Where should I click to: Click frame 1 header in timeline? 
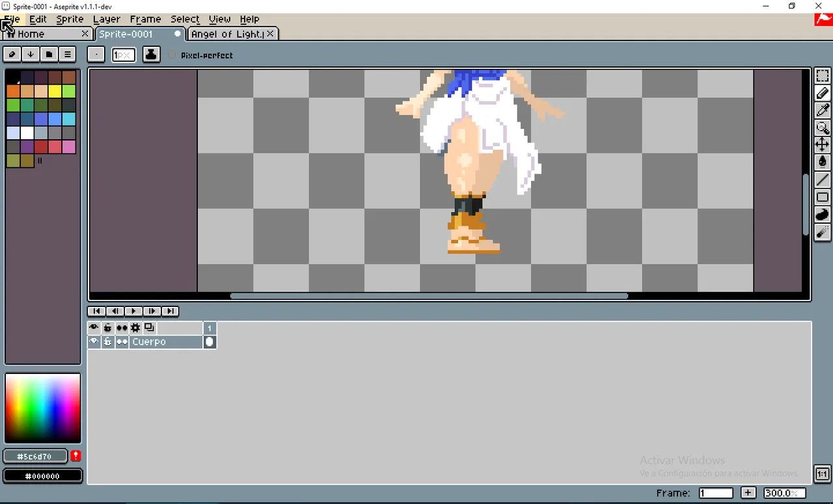tap(210, 328)
